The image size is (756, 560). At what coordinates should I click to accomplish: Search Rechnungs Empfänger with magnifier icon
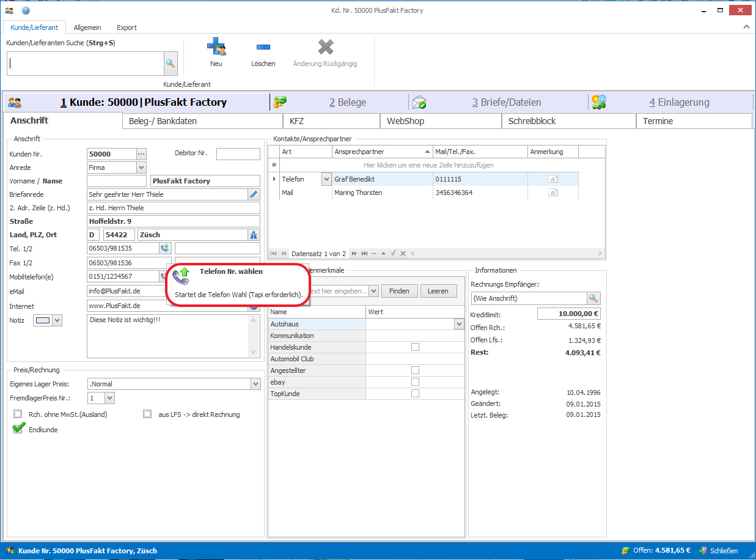(x=594, y=298)
